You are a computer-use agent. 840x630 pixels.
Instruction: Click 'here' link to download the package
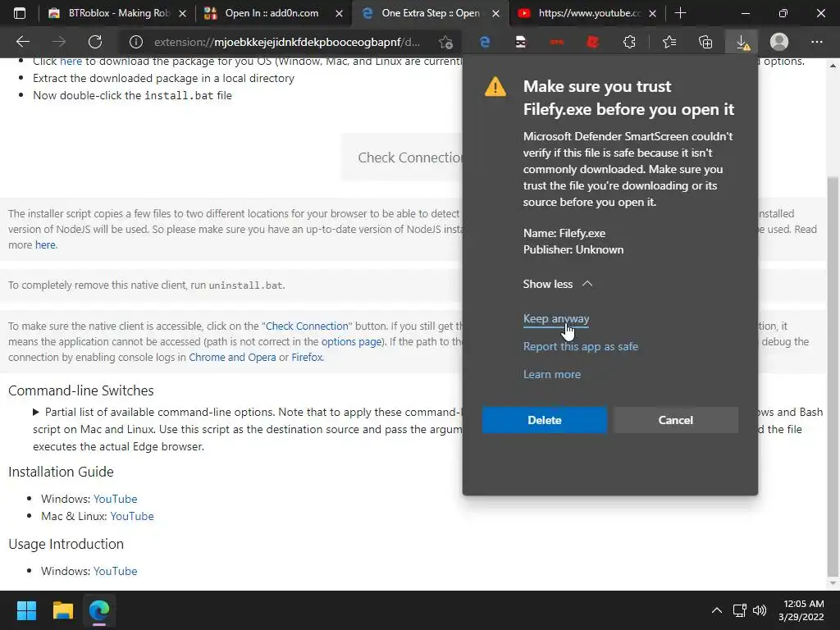click(x=71, y=62)
